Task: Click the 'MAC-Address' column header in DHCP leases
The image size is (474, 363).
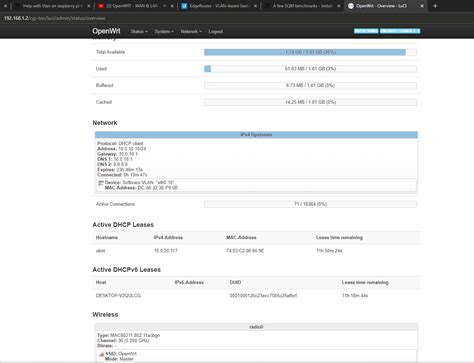Action: tap(241, 237)
